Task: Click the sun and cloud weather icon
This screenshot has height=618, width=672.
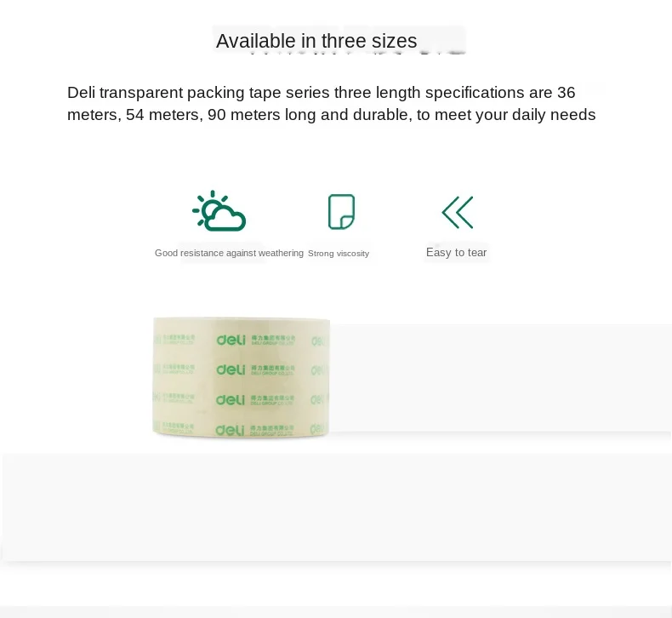Action: click(219, 211)
